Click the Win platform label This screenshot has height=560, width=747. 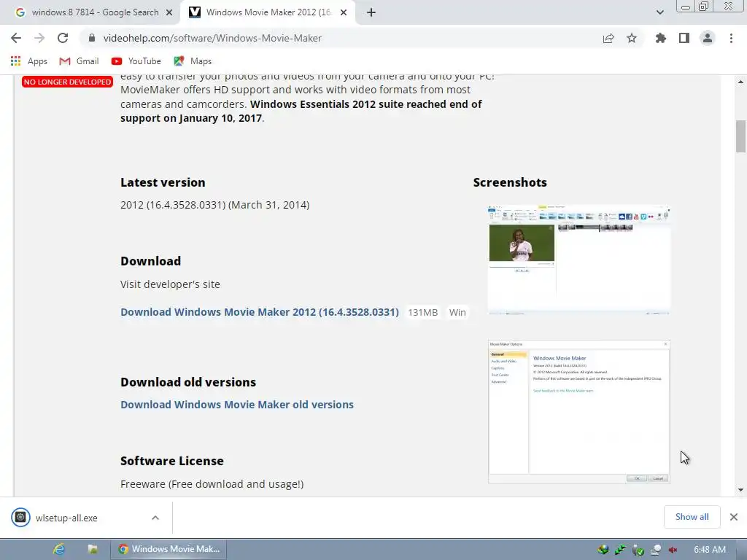coord(457,312)
